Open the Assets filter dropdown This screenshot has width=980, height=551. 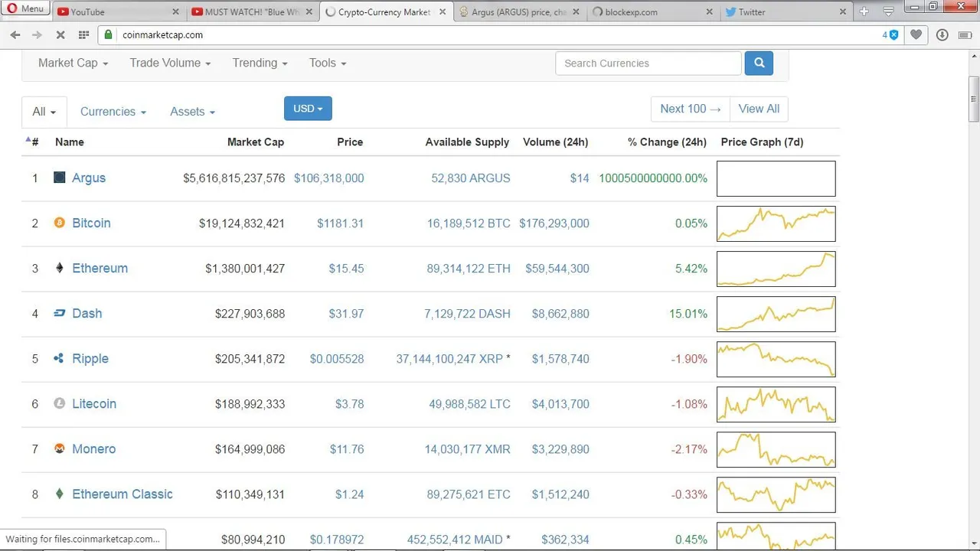point(192,112)
